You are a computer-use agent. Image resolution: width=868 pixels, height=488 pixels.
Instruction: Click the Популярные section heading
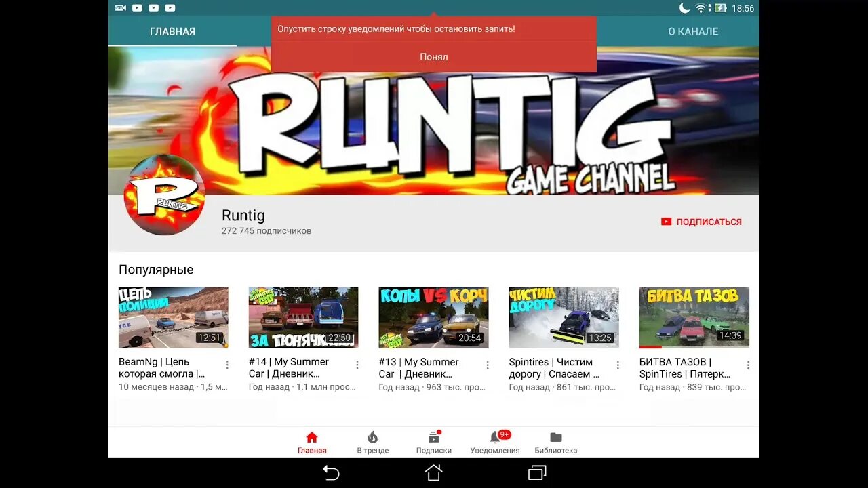tap(156, 270)
